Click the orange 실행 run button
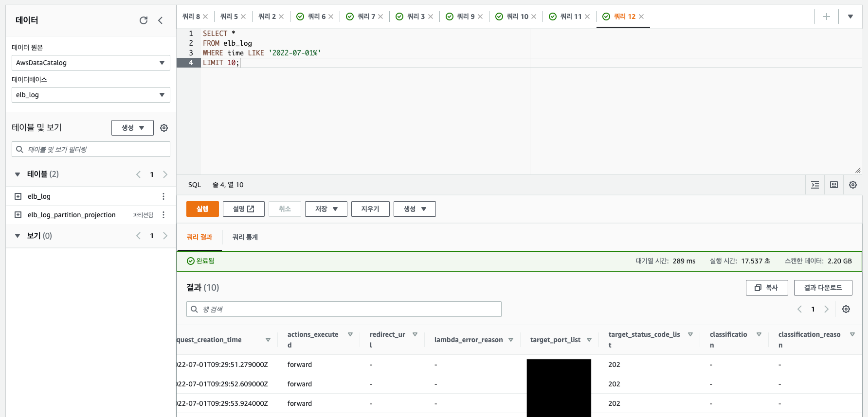The image size is (868, 417). tap(202, 209)
